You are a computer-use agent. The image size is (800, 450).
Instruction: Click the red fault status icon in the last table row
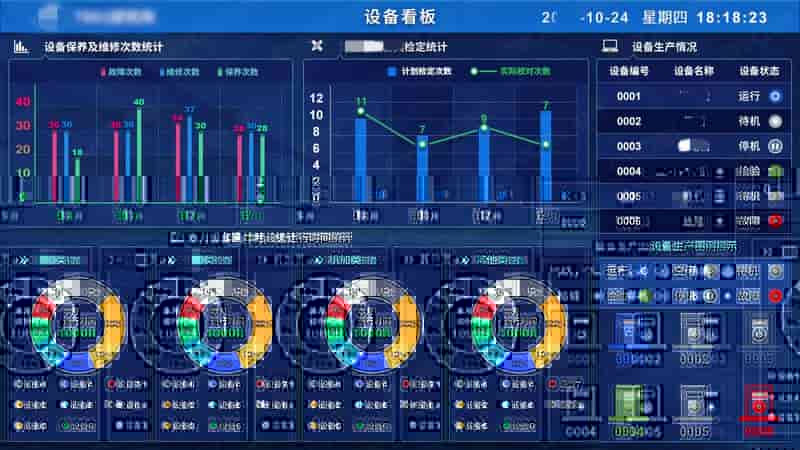[776, 221]
